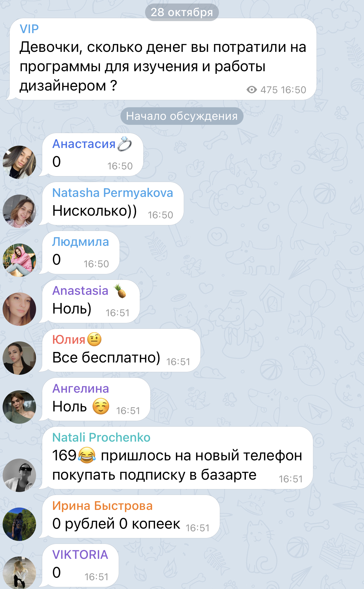Viewport: 364px width, 589px height.
Task: Tap the pineapple emoji next to Anastasia
Action: 120,291
